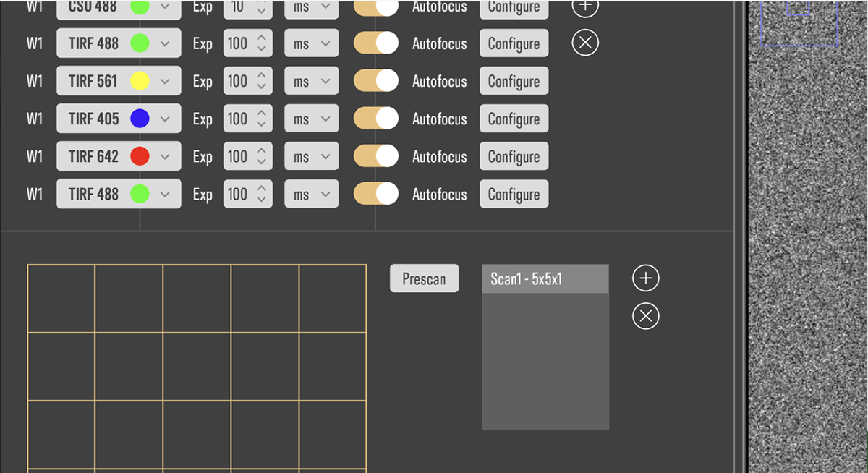
Task: Click Configure on the TIRF 561 row
Action: [x=514, y=81]
